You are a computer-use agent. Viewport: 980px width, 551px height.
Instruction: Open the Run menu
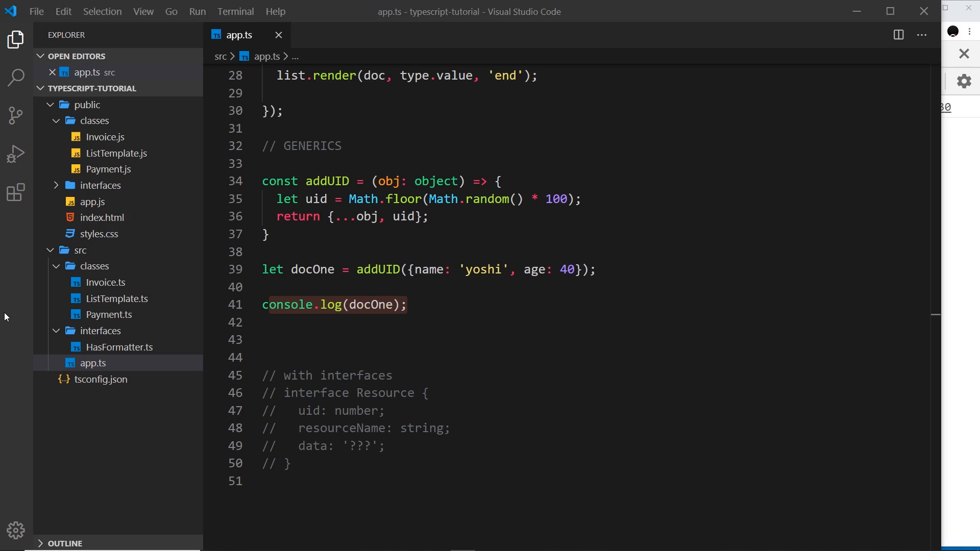coord(197,11)
